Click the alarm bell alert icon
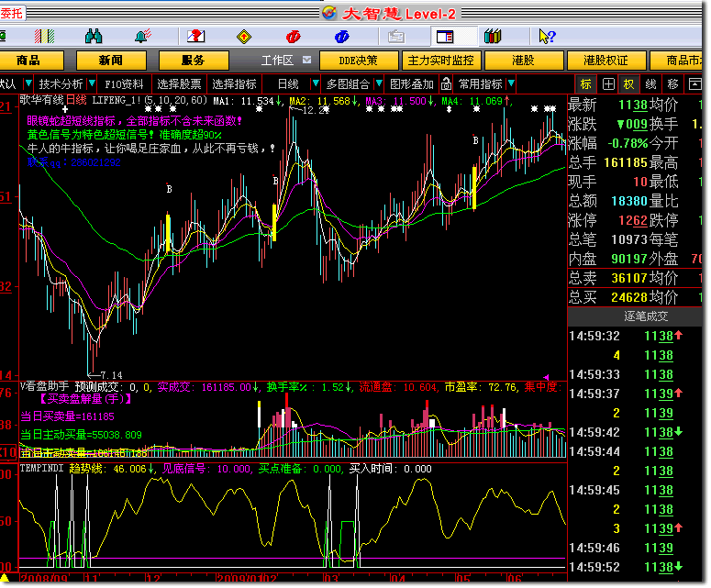The height and width of the screenshot is (588, 711). coord(143,37)
